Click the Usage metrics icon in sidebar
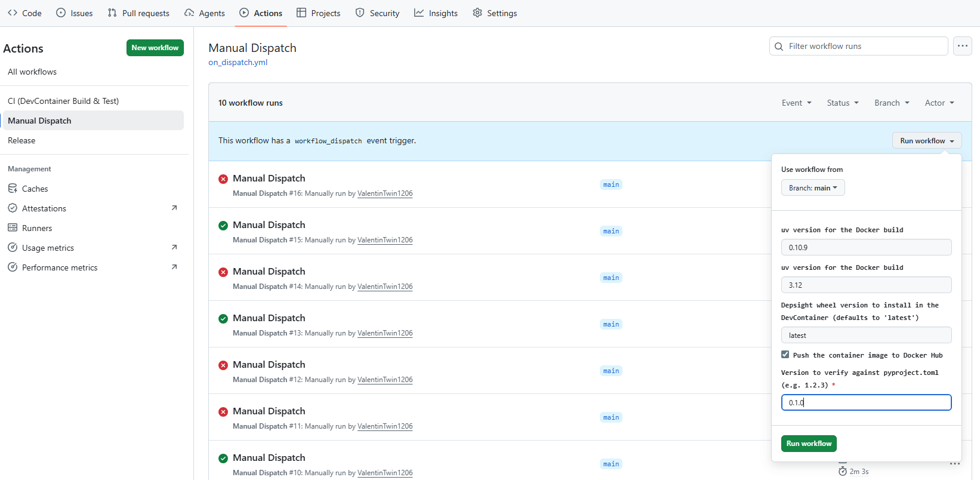Image resolution: width=980 pixels, height=480 pixels. pyautogui.click(x=13, y=248)
